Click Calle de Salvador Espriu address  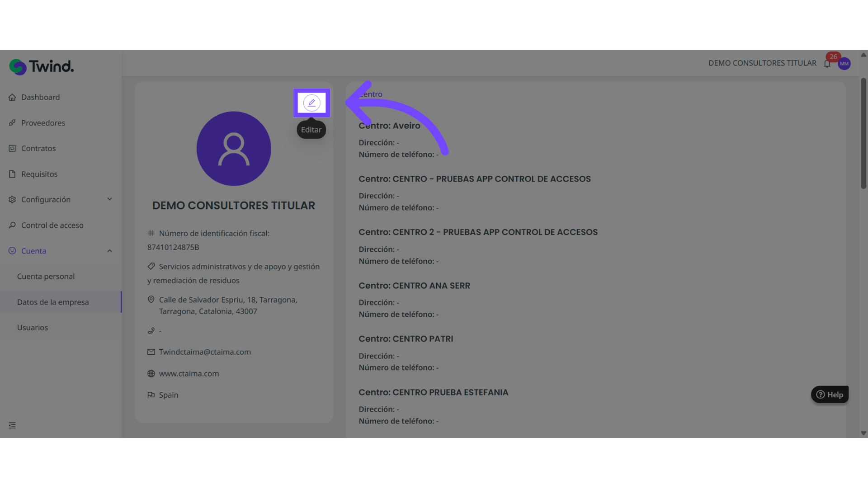228,305
